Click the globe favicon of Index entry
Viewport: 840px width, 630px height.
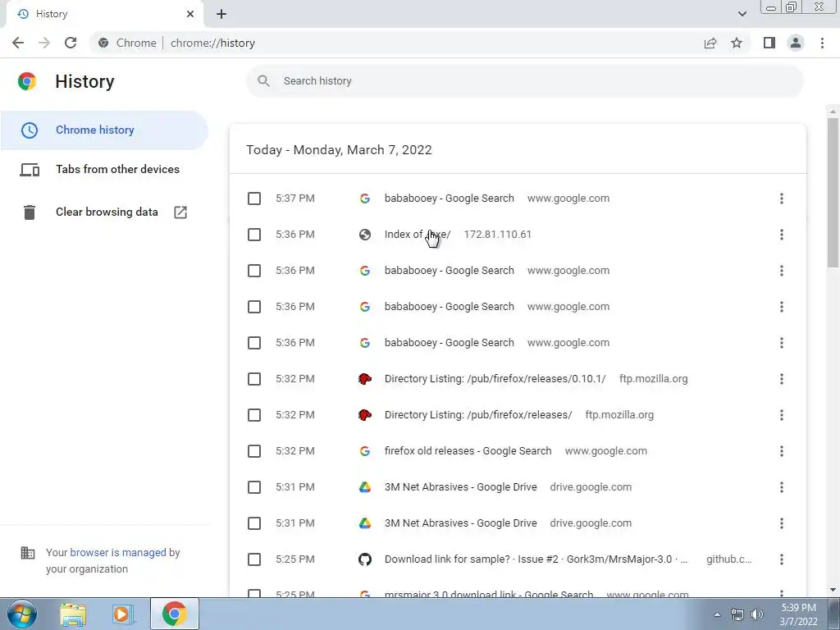click(365, 235)
